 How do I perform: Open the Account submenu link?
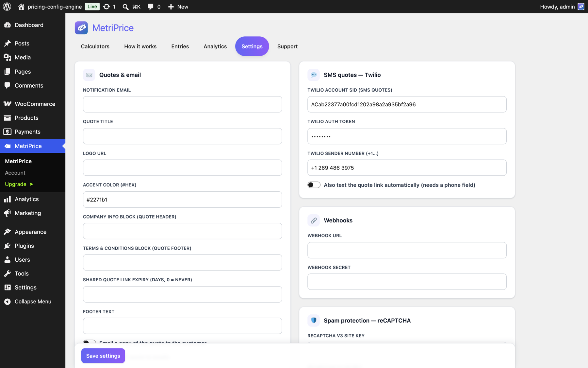pos(15,173)
